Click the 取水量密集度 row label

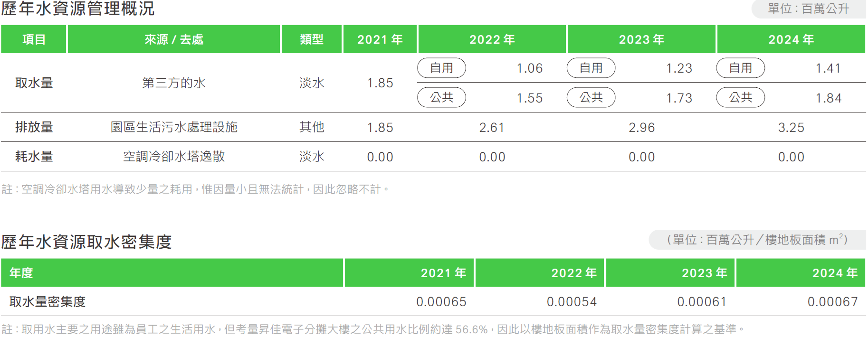48,302
